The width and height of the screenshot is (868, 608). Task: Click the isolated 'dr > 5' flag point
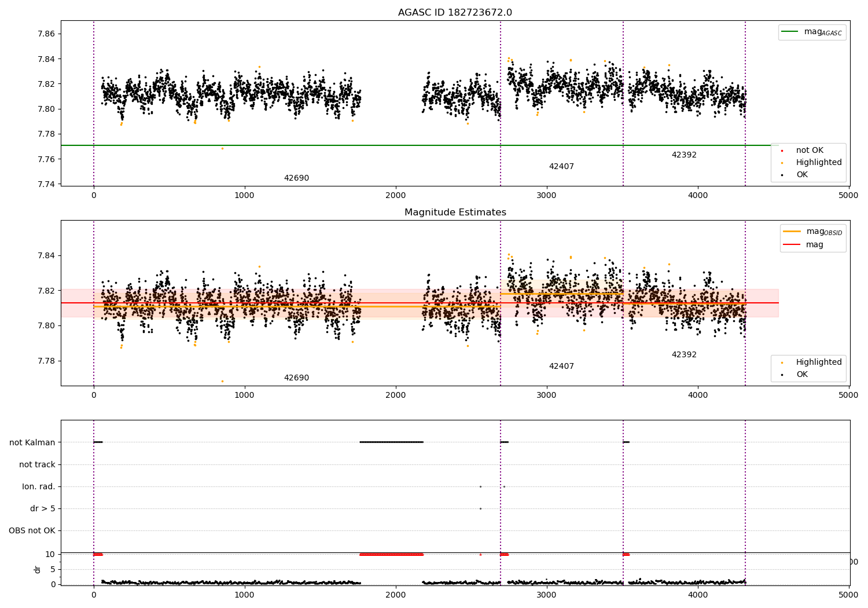(x=480, y=508)
